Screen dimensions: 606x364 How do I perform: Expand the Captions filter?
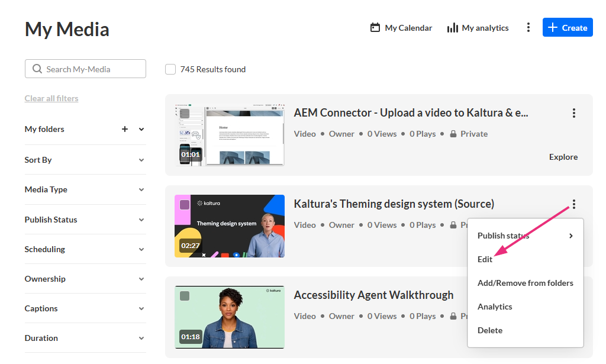85,308
